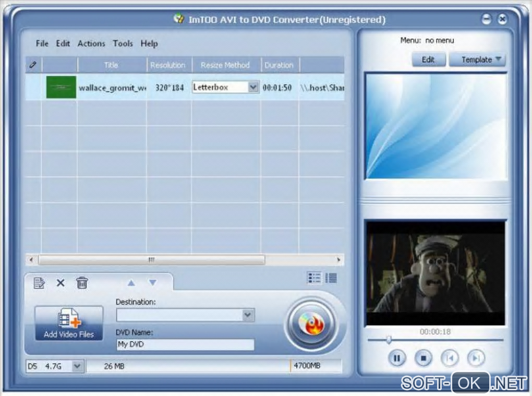532x396 pixels.
Task: Start burning with the flame disc button
Action: (x=311, y=323)
